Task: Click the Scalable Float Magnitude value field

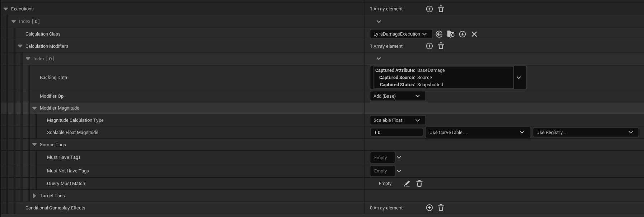Action: click(396, 132)
